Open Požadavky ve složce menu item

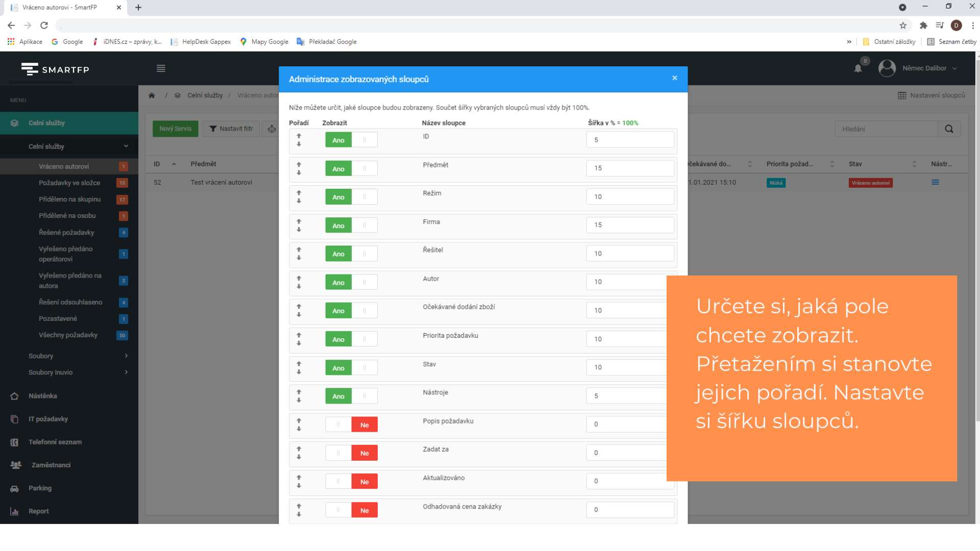click(x=69, y=183)
